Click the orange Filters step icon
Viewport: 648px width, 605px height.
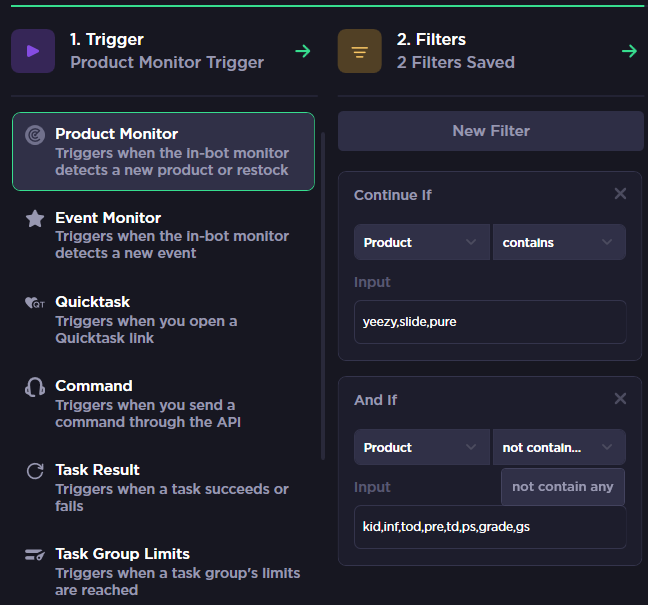click(360, 51)
